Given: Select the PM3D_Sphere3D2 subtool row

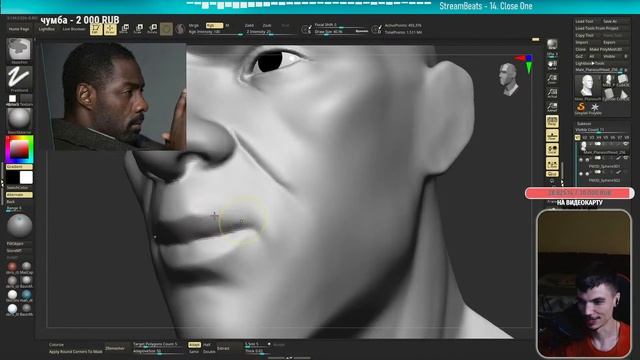Looking at the screenshot, I should [x=604, y=176].
